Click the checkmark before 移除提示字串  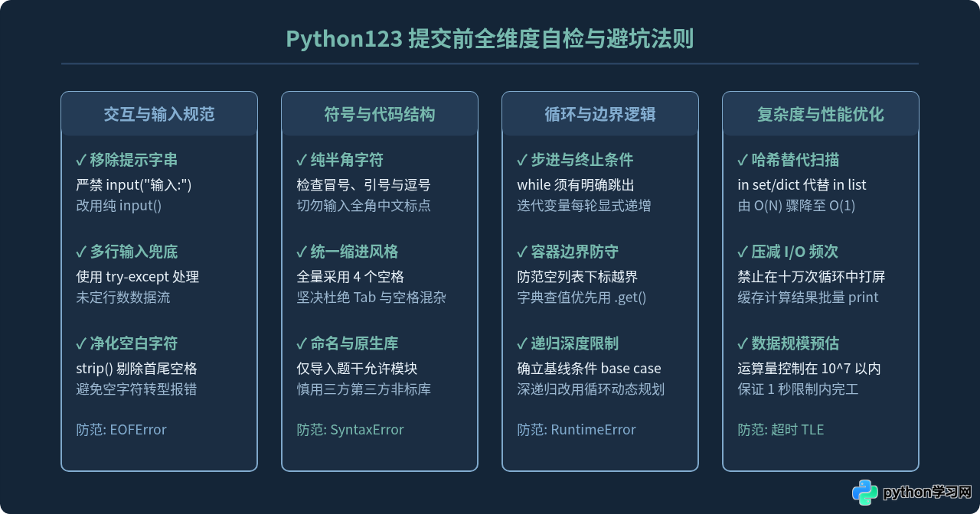click(81, 160)
